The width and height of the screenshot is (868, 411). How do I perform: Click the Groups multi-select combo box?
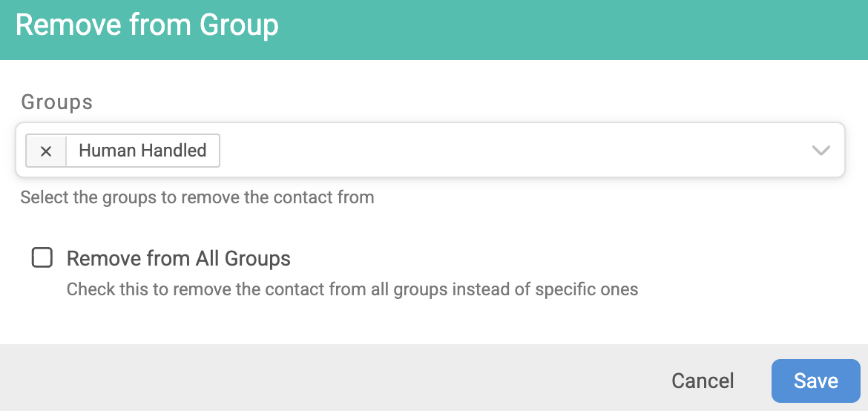click(430, 150)
